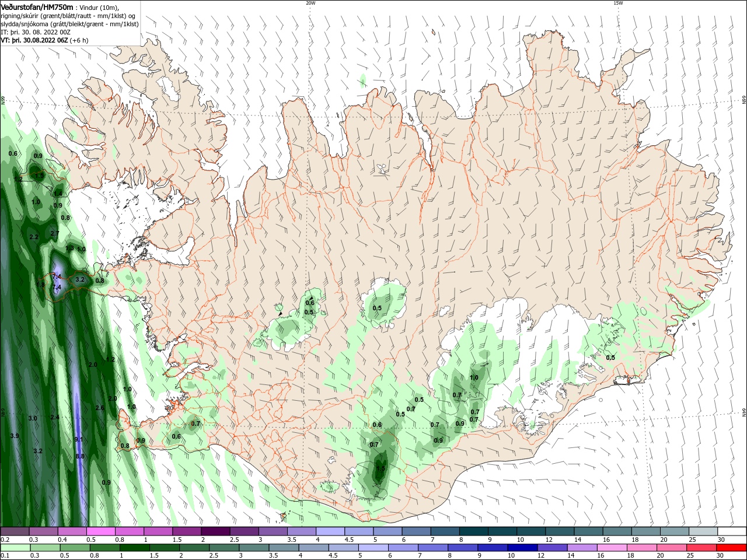Click darkest green swatch labeled 1 in lower legend
Screen dimensions: 747x560
coord(134,548)
